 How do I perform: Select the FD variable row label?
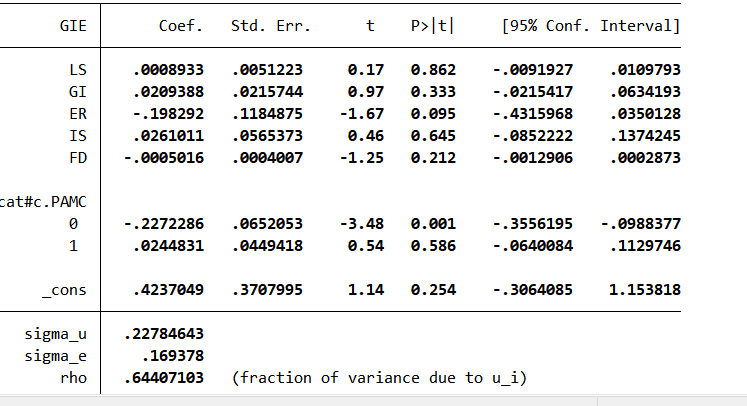77,158
